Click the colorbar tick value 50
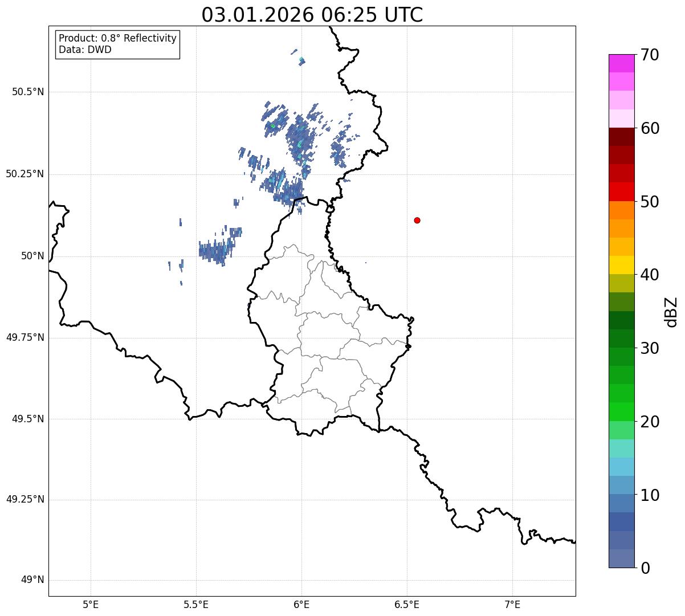The height and width of the screenshot is (616, 685). (650, 202)
